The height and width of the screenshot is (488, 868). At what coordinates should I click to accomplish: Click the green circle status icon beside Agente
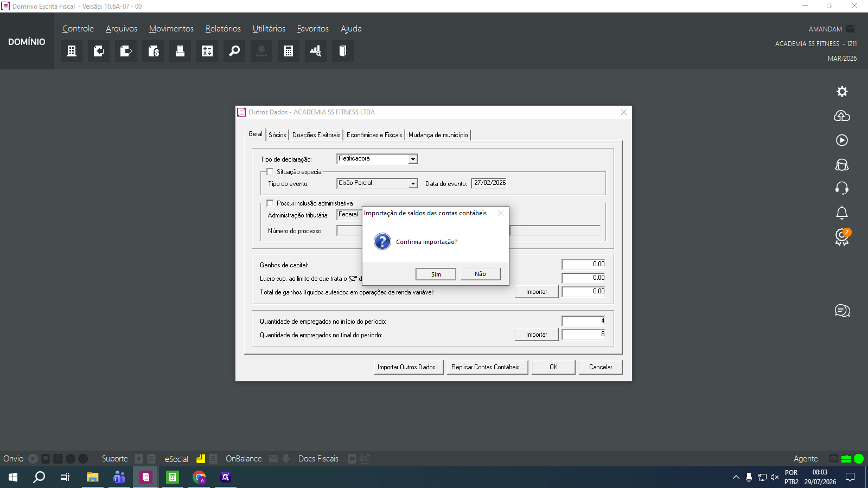tap(859, 459)
